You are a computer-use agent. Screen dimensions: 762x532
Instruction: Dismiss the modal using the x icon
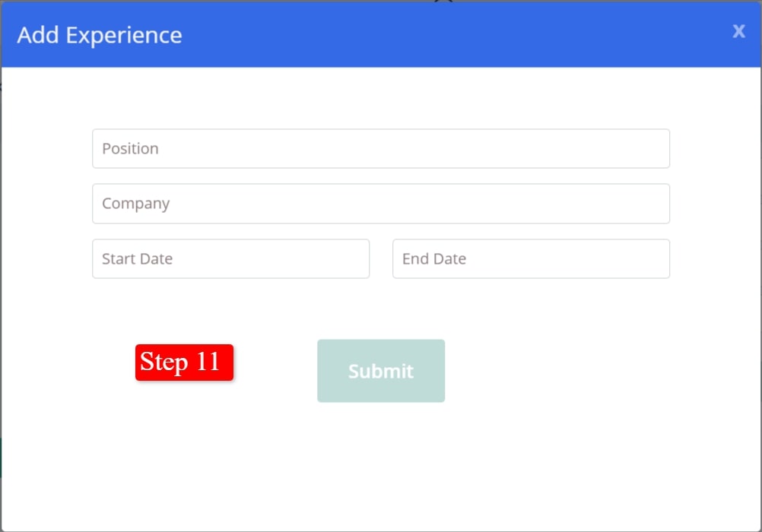[x=738, y=31]
